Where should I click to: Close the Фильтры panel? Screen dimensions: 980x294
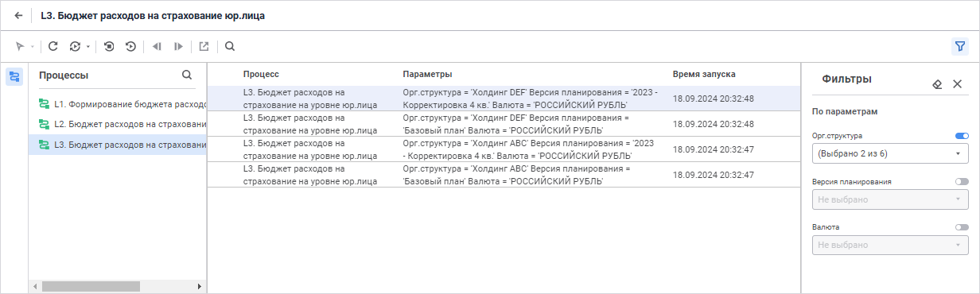[x=957, y=83]
